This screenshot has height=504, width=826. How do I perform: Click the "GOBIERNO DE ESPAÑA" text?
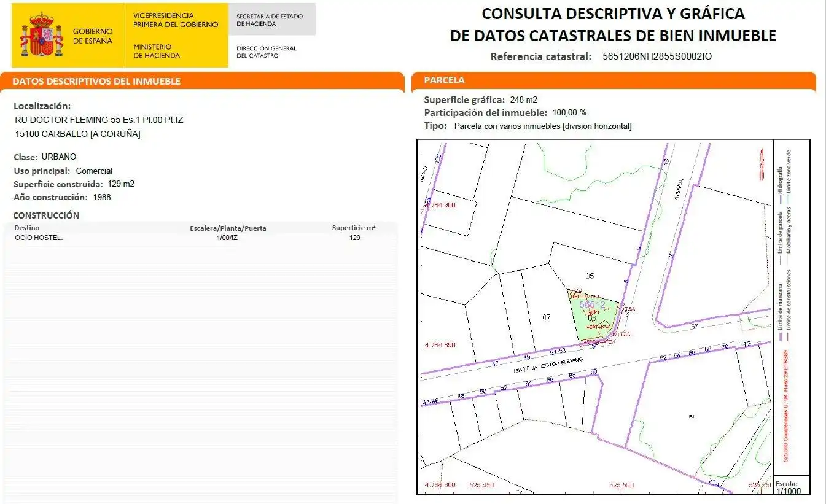point(93,36)
